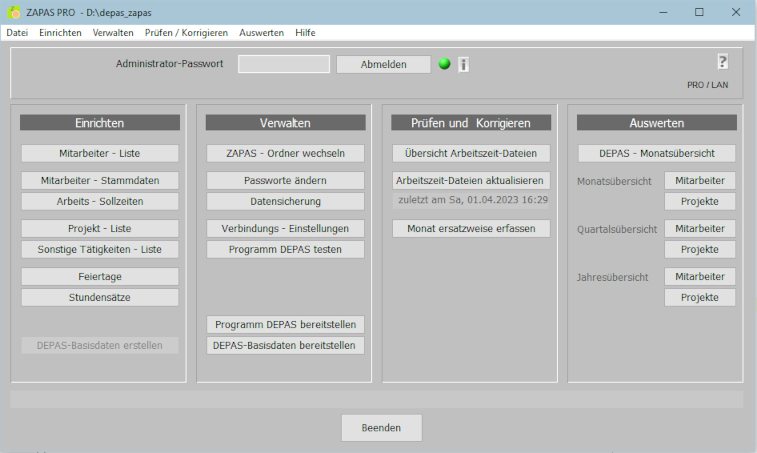Screen dimensions: 757x453
Task: Open Mitarbeiter - Stammdaten
Action: tap(100, 181)
